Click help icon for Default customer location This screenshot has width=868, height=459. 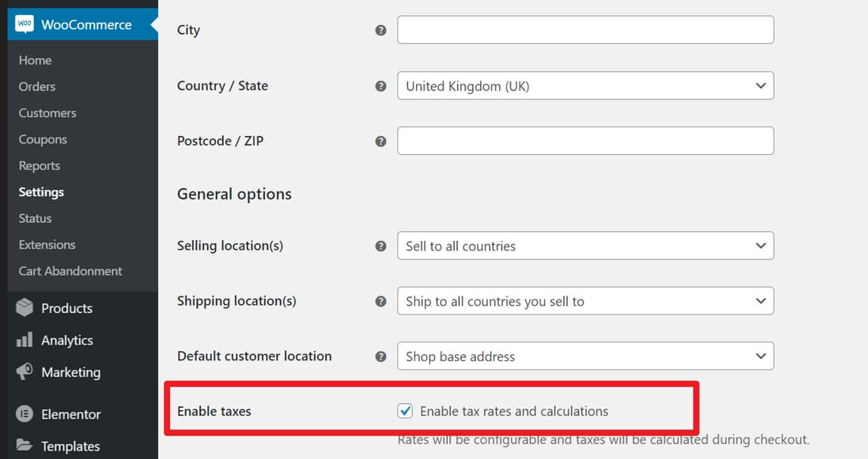(x=381, y=357)
